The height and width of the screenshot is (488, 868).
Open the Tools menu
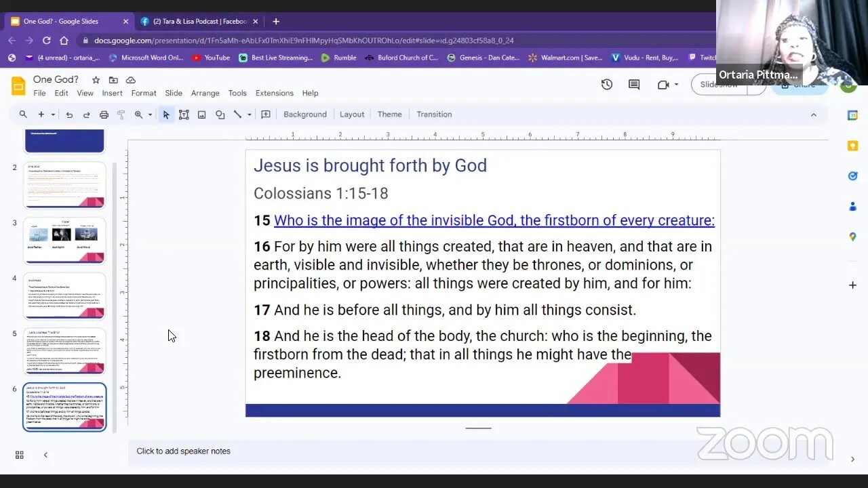(237, 94)
